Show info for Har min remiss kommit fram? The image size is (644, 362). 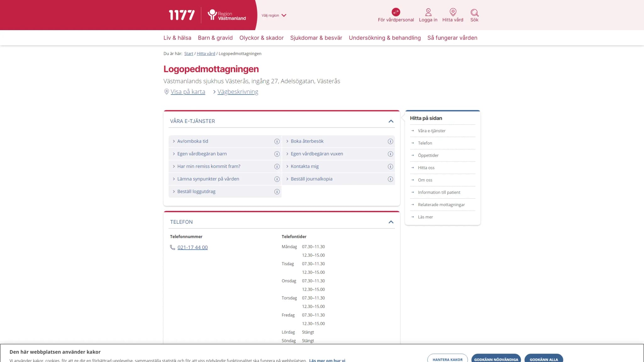click(x=277, y=167)
